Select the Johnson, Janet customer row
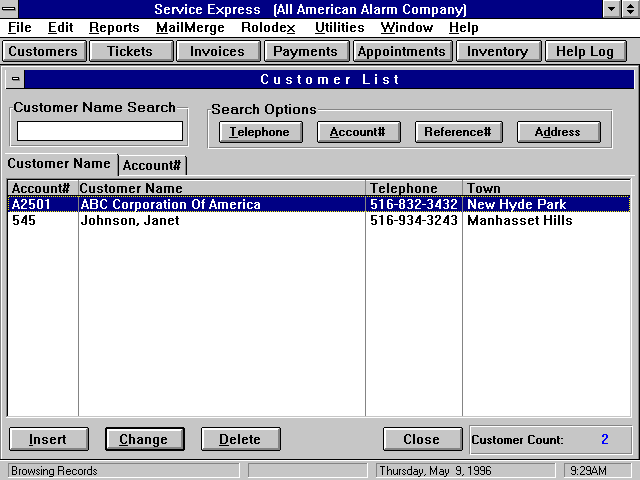Image resolution: width=640 pixels, height=480 pixels. point(130,220)
